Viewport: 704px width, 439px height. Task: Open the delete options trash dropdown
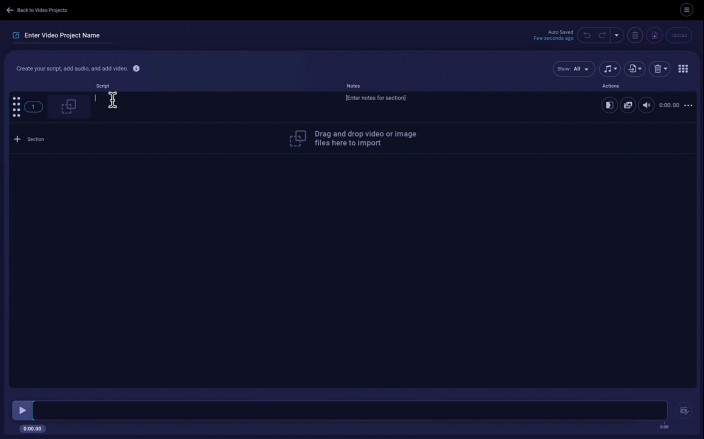point(660,69)
